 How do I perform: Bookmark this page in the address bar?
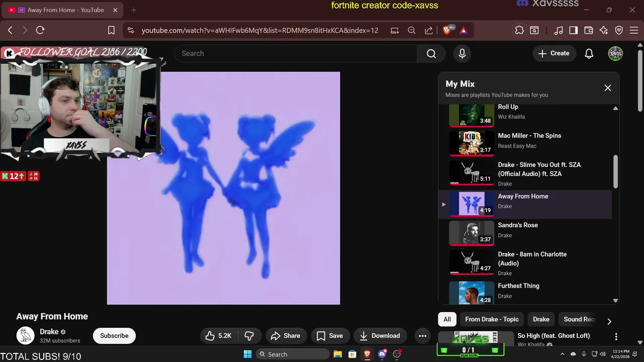click(x=111, y=30)
